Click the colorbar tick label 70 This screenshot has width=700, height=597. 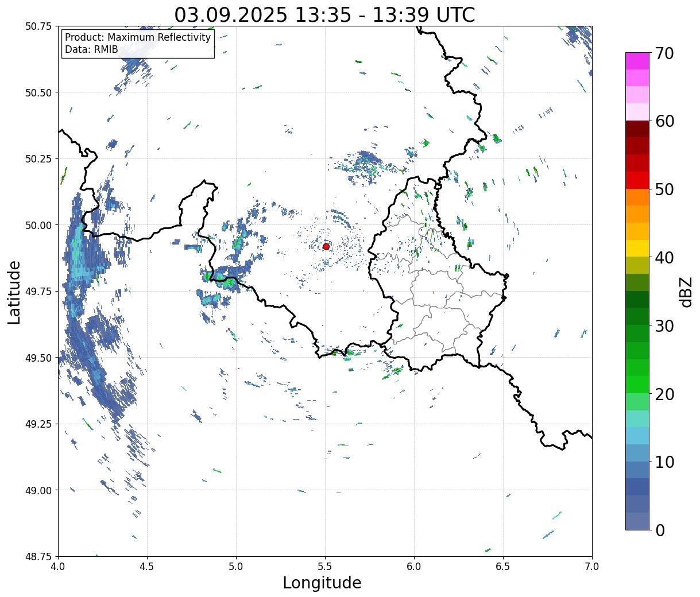[664, 53]
